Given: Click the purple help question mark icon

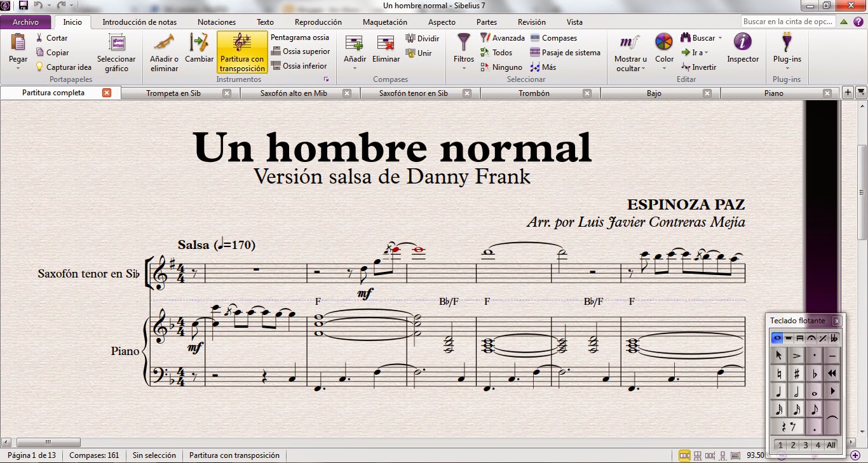Looking at the screenshot, I should [x=858, y=22].
